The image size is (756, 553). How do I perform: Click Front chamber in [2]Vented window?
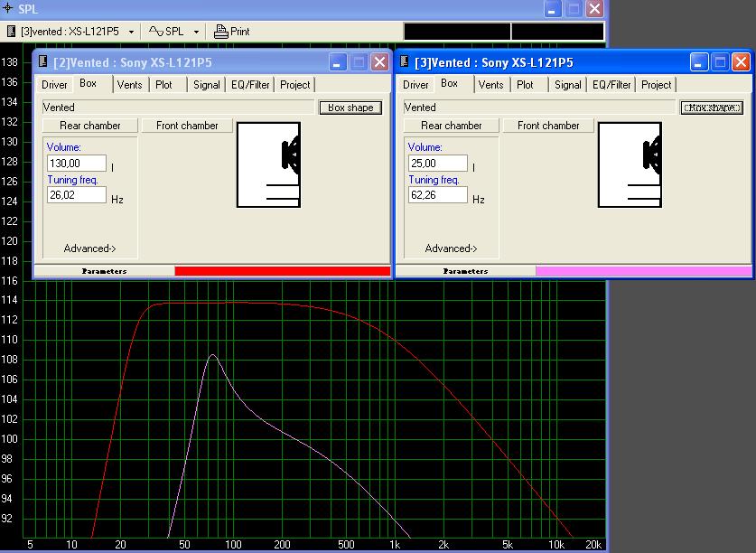(187, 126)
